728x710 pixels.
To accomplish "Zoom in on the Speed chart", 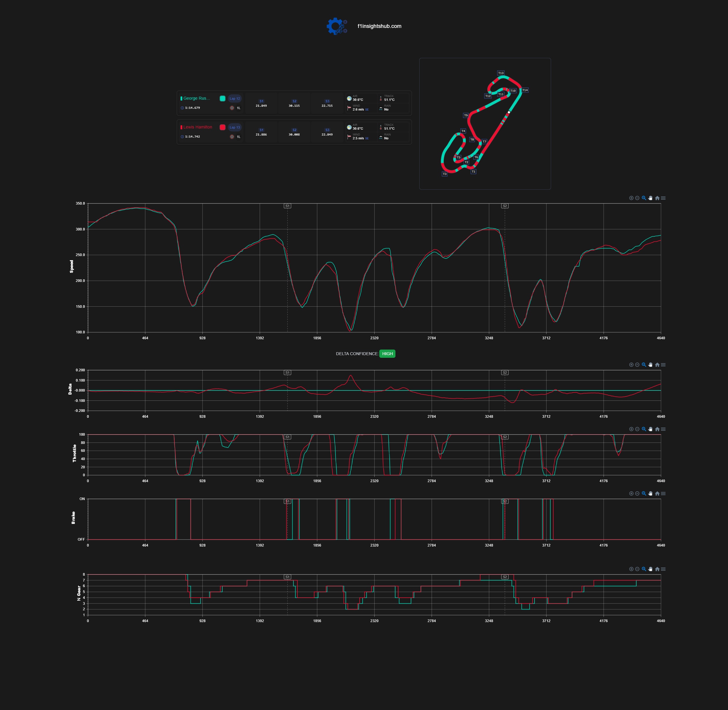I will [x=631, y=198].
